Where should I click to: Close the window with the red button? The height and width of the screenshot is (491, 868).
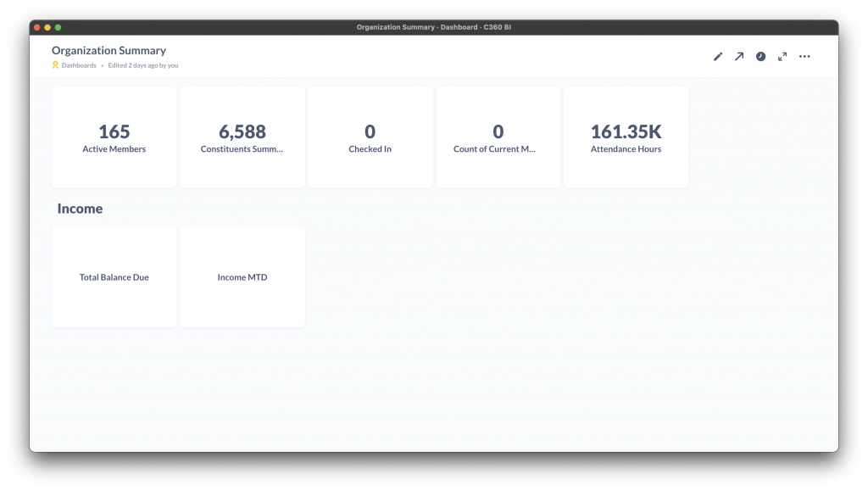37,27
